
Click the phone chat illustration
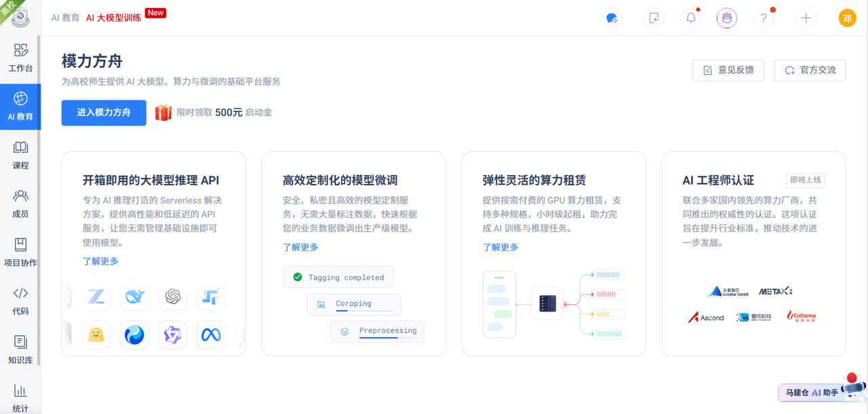[500, 304]
